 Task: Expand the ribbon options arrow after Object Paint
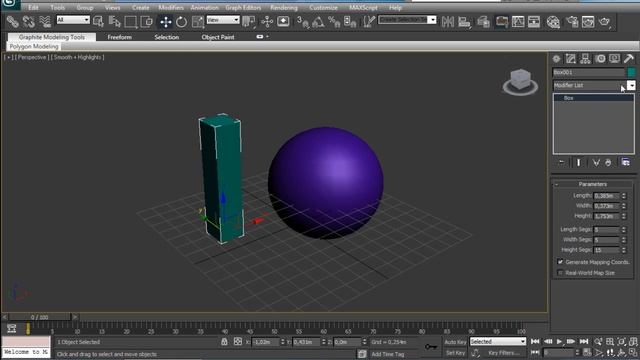point(267,37)
